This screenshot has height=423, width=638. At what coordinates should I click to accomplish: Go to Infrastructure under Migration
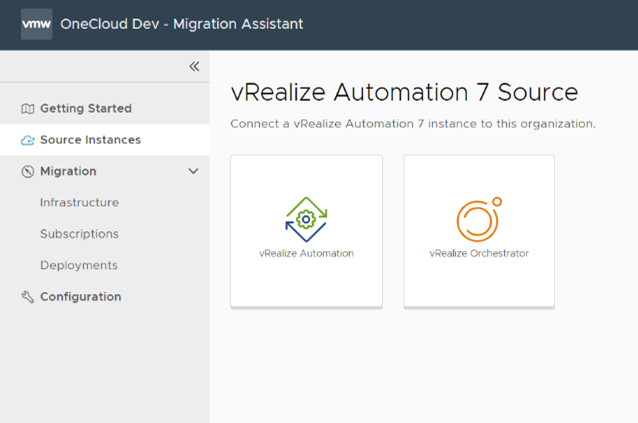[x=79, y=203]
